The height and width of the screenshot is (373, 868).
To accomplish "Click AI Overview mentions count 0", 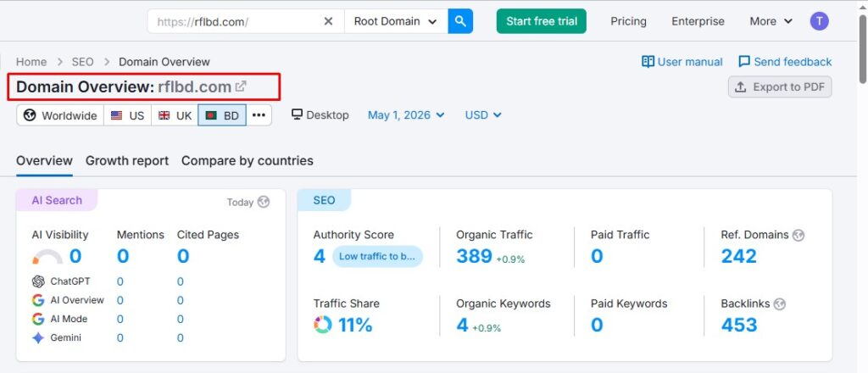I will click(120, 300).
